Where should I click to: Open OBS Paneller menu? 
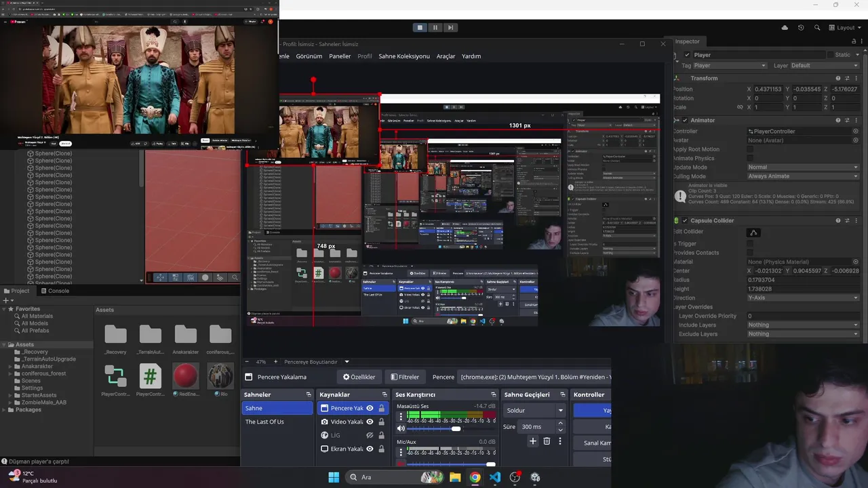[340, 56]
